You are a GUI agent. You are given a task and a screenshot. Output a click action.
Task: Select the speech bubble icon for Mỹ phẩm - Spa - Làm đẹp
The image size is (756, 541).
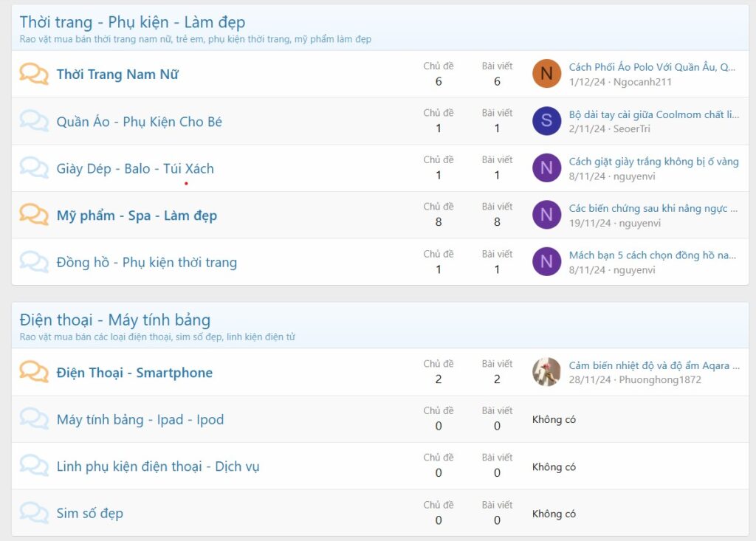34,215
